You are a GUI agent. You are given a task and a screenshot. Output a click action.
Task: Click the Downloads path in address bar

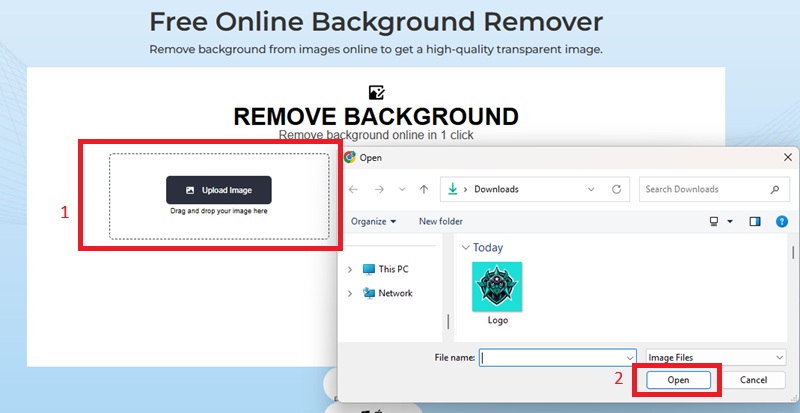click(496, 189)
